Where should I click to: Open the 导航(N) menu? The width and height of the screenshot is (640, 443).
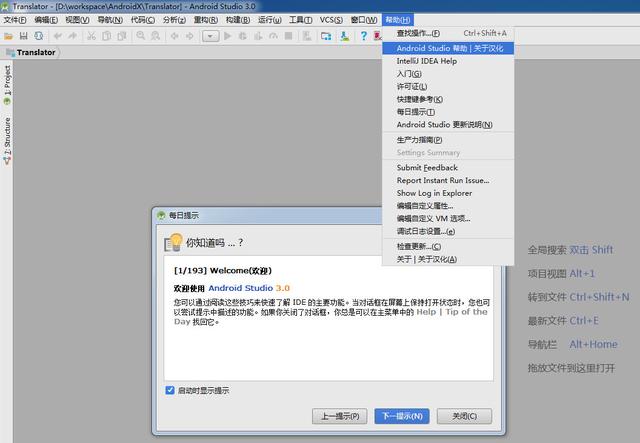coord(110,20)
